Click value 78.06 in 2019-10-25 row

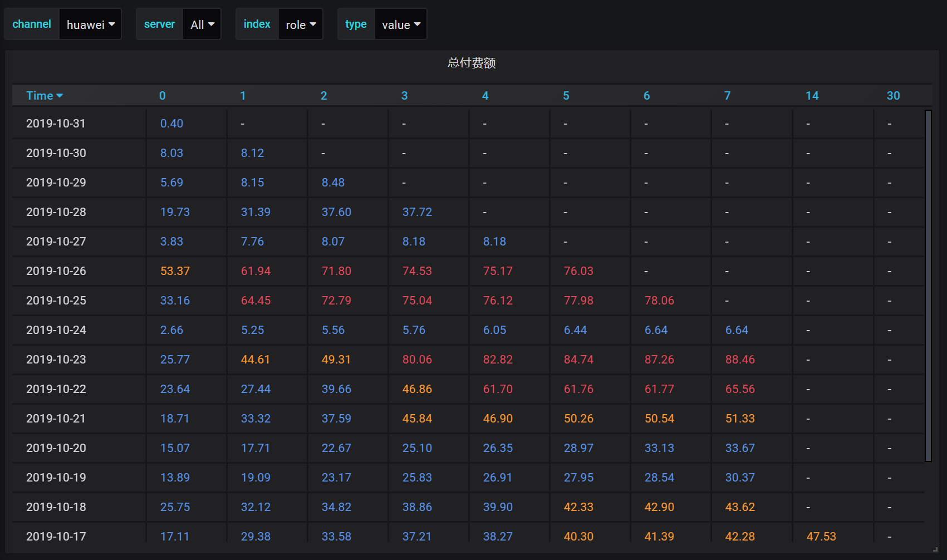pos(659,301)
